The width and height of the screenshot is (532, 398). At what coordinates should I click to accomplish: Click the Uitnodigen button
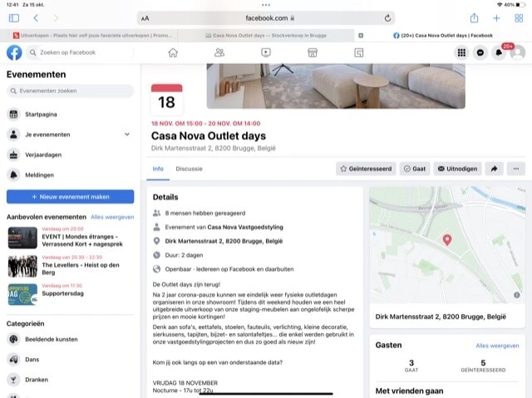pyautogui.click(x=457, y=169)
